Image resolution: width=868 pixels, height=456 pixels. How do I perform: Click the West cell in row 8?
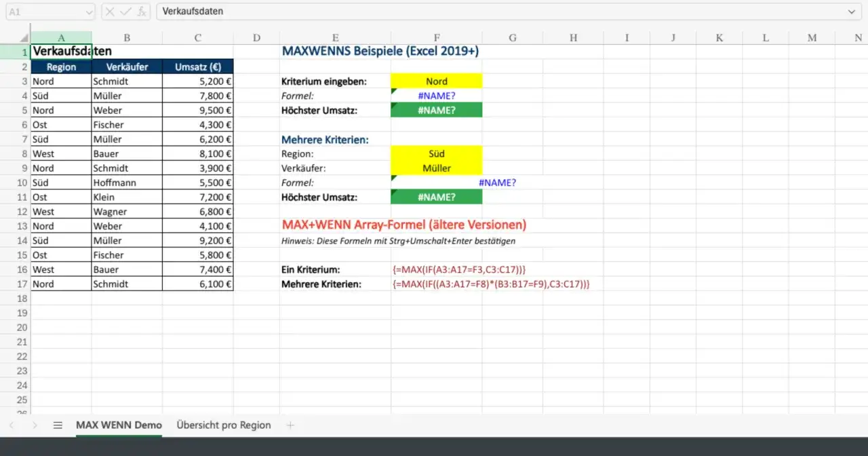(x=61, y=153)
